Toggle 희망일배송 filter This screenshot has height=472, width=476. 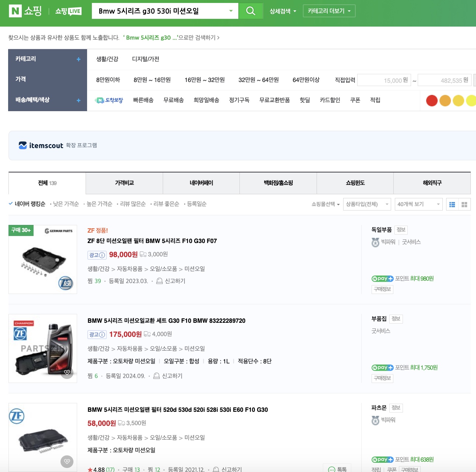click(x=206, y=100)
